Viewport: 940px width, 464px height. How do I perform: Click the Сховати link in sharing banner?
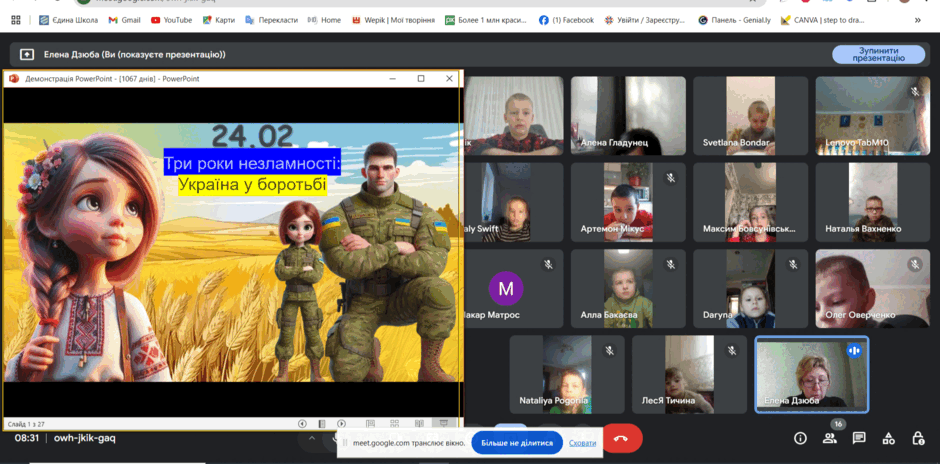coord(582,443)
